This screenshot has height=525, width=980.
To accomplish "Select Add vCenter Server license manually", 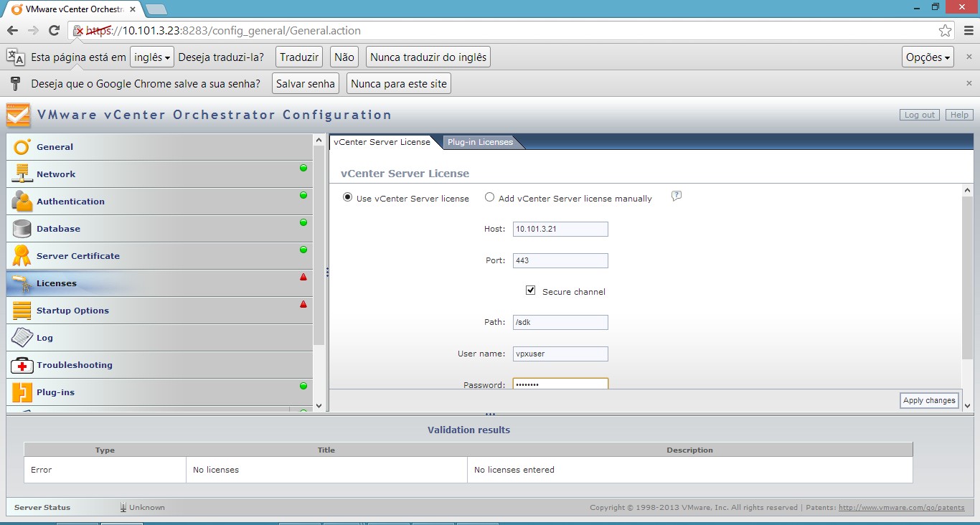I will (x=490, y=198).
